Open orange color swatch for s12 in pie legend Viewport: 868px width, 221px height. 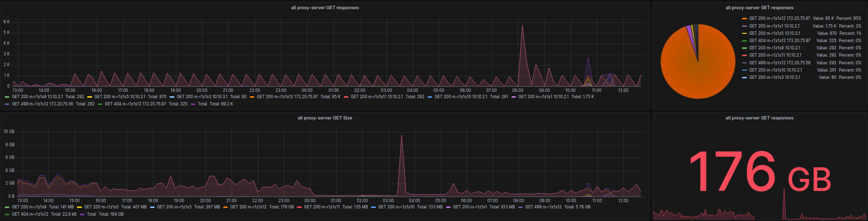(x=744, y=18)
